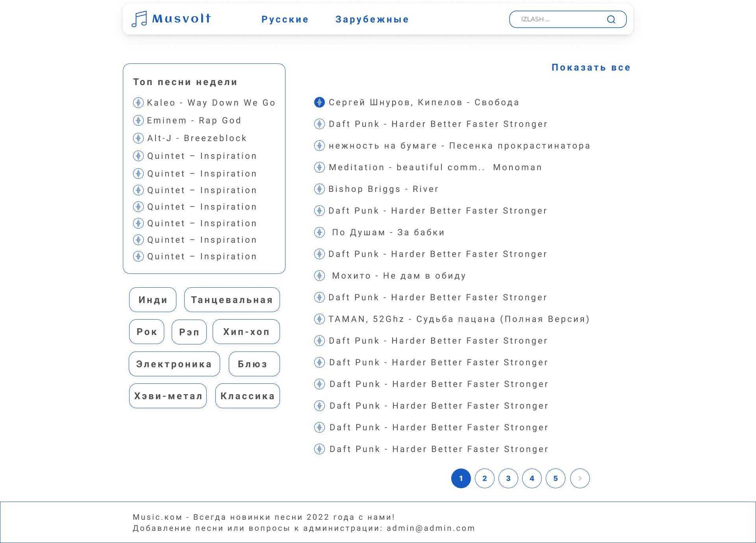
Task: Click the Musvolt music note logo
Action: click(139, 19)
